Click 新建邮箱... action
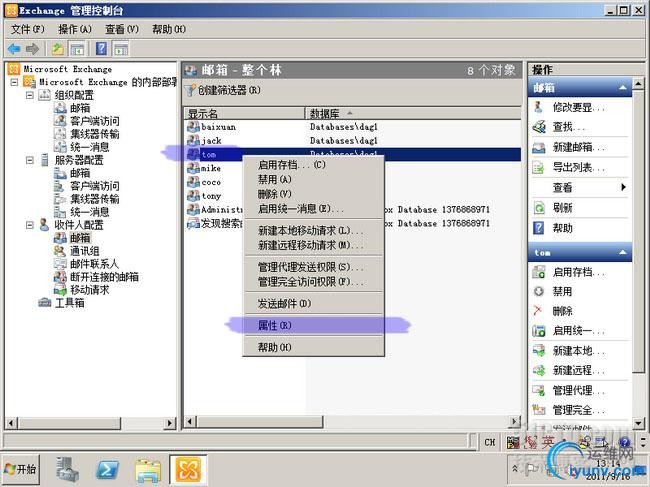The height and width of the screenshot is (487, 650). [x=578, y=147]
